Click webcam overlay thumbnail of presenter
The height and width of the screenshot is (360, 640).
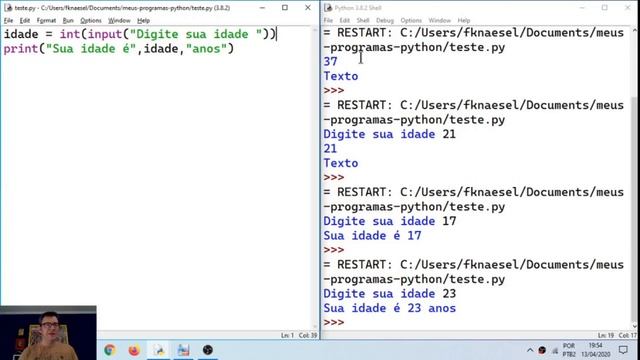[48, 333]
